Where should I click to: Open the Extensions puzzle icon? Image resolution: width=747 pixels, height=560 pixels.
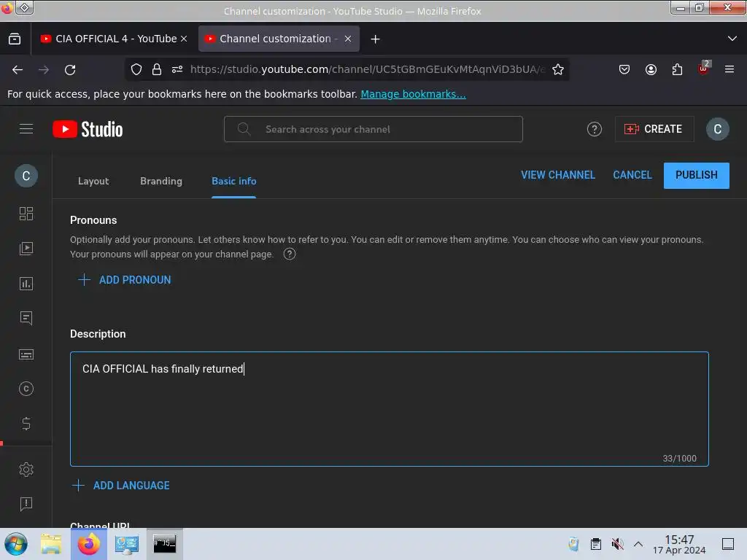coord(677,69)
